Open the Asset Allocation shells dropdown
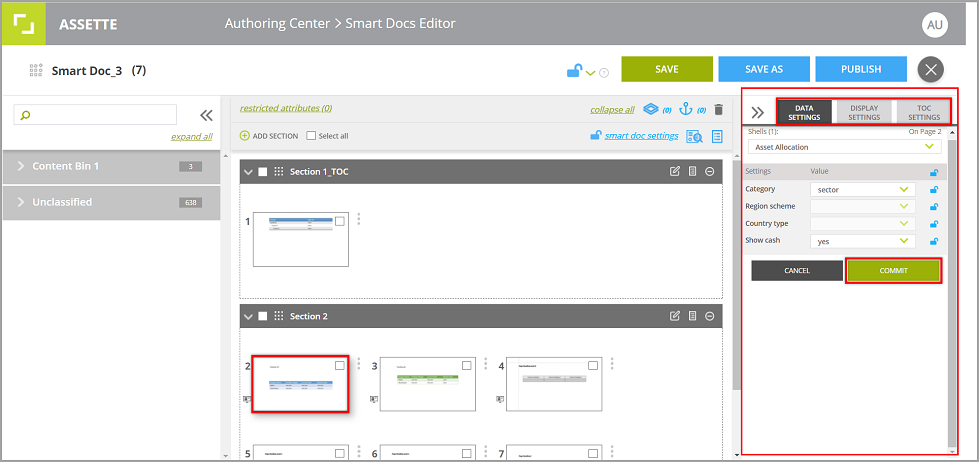Screen dimensions: 979x462 point(845,147)
